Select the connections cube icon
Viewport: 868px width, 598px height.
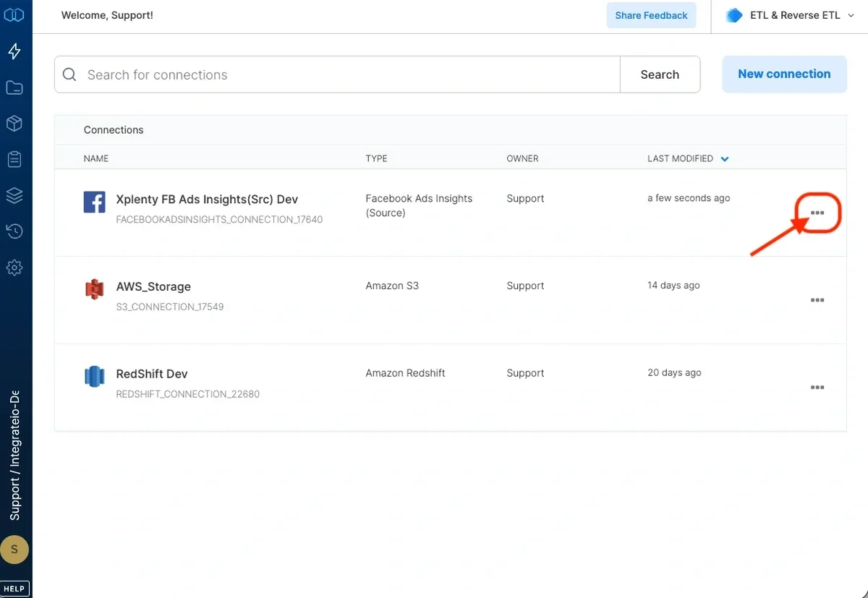pyautogui.click(x=15, y=123)
